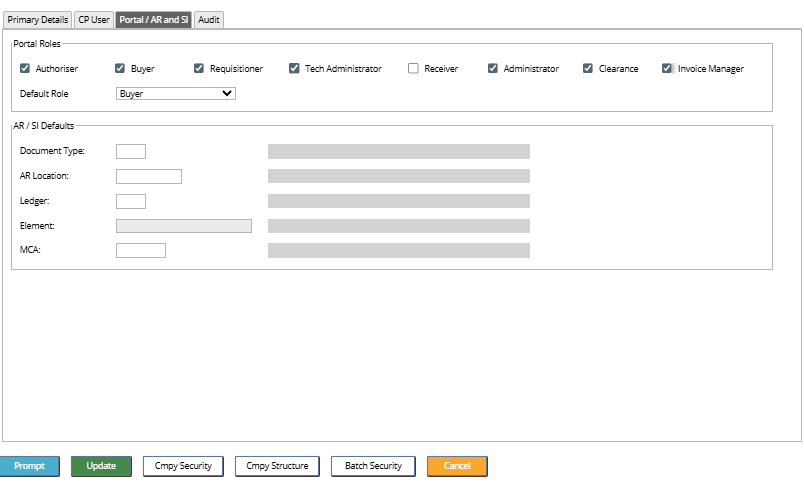804x482 pixels.
Task: Click the Element description box
Action: [x=399, y=226]
